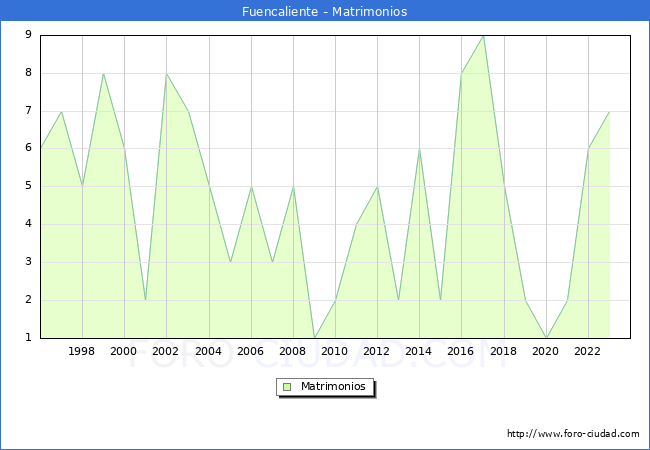Click x-axis label 2006
This screenshot has height=450, width=650.
point(250,351)
